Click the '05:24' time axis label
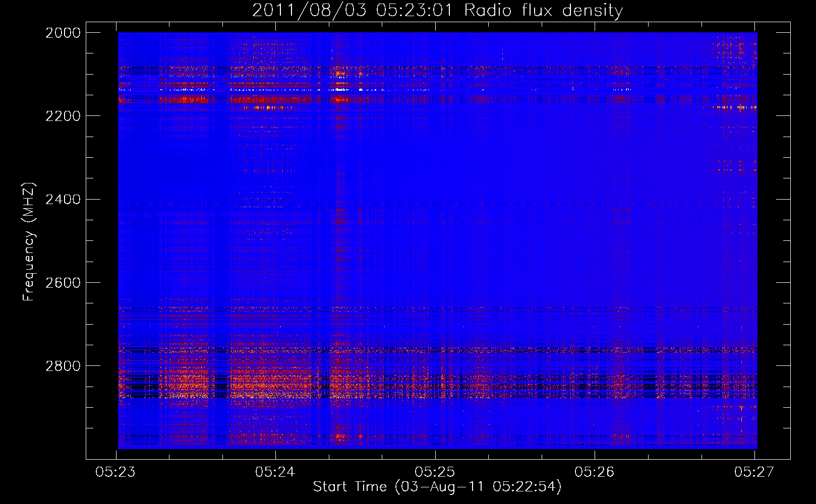This screenshot has width=816, height=504. coord(275,472)
